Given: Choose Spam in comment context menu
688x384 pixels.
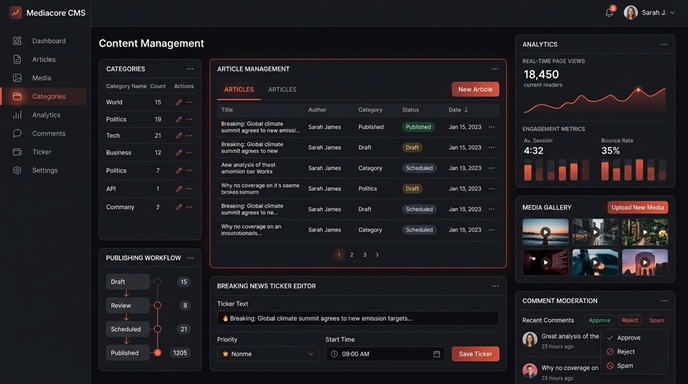Looking at the screenshot, I should [x=634, y=366].
